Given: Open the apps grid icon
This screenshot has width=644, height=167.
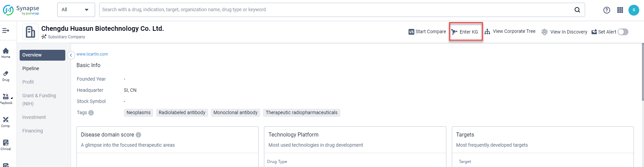Looking at the screenshot, I should click(x=620, y=10).
